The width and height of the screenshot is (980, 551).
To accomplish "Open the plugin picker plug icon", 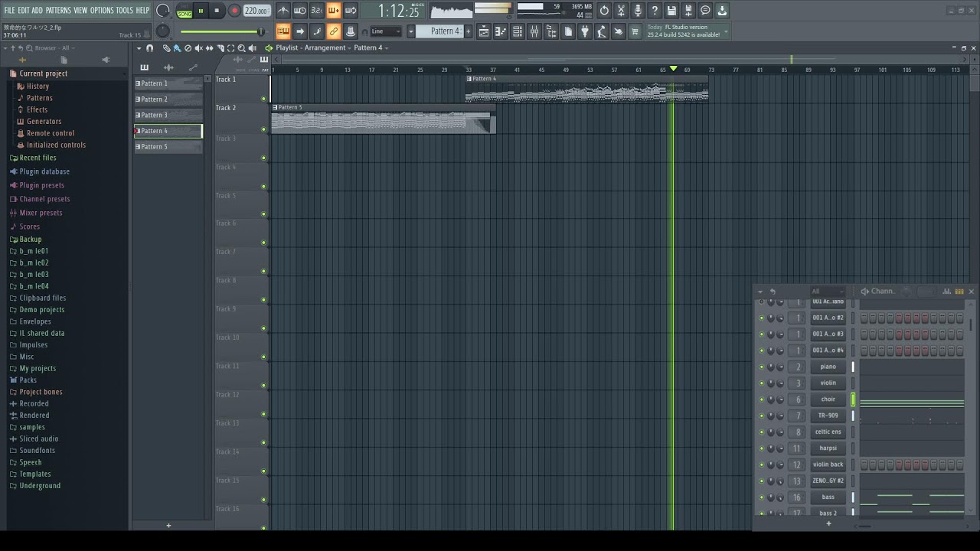I will click(x=585, y=31).
